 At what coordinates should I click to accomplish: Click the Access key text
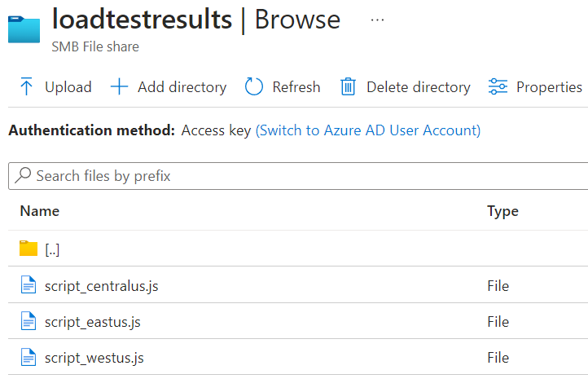click(x=216, y=130)
